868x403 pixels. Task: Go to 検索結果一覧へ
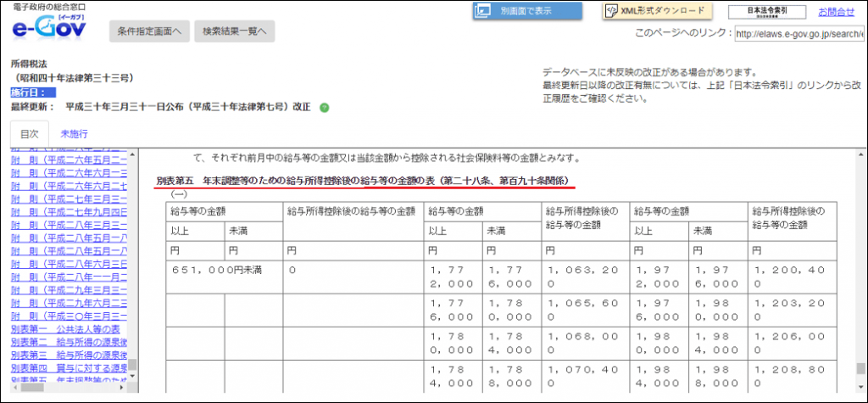tap(234, 32)
